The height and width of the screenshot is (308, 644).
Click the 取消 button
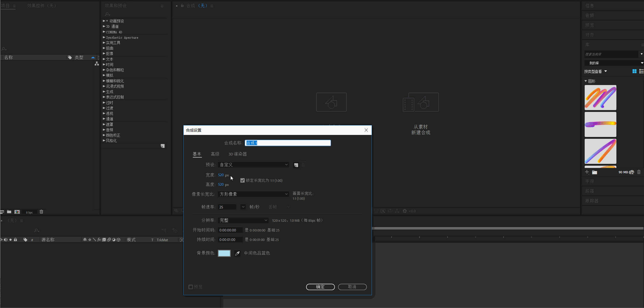pyautogui.click(x=352, y=287)
